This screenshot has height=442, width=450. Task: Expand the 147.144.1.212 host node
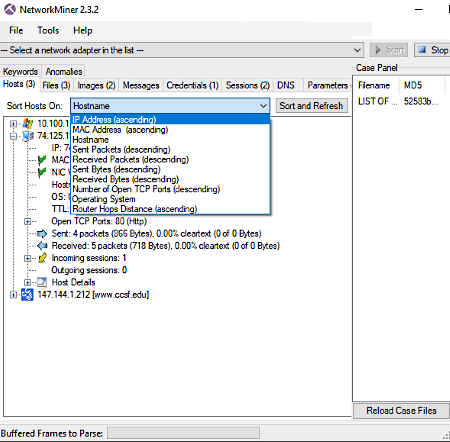tap(13, 295)
